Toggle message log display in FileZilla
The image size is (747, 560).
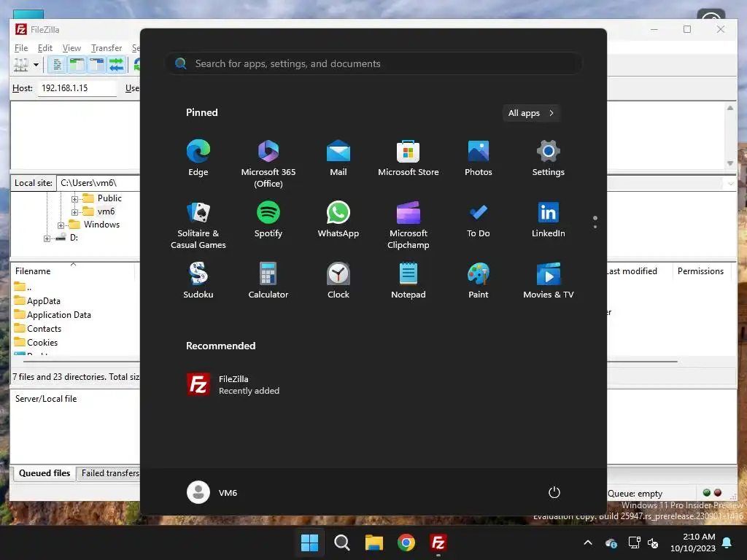coord(57,64)
